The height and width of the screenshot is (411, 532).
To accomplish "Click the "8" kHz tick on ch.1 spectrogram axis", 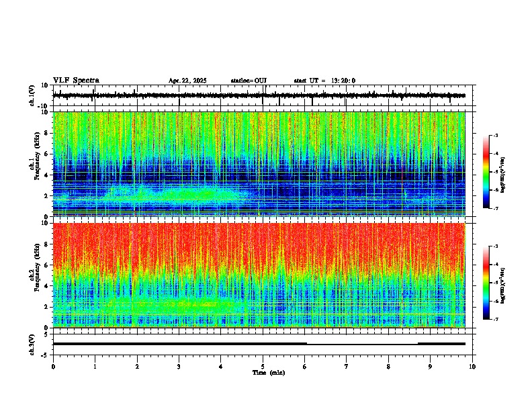I will pos(46,133).
